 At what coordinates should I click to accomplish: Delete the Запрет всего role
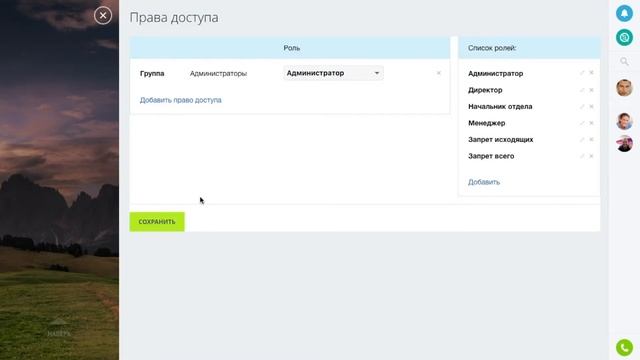pos(591,156)
